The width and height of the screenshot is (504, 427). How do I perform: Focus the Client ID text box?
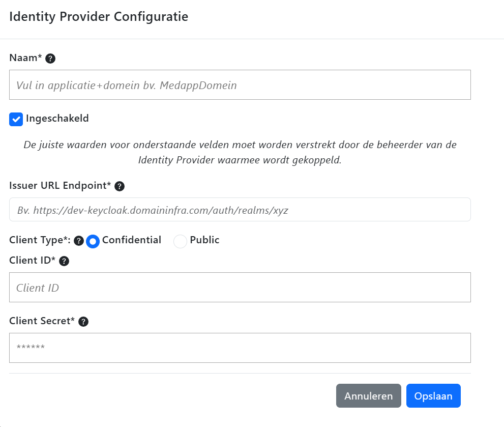click(240, 288)
